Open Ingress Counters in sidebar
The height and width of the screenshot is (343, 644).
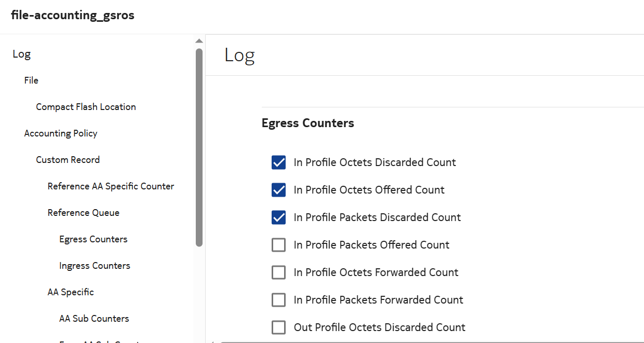[x=95, y=266]
